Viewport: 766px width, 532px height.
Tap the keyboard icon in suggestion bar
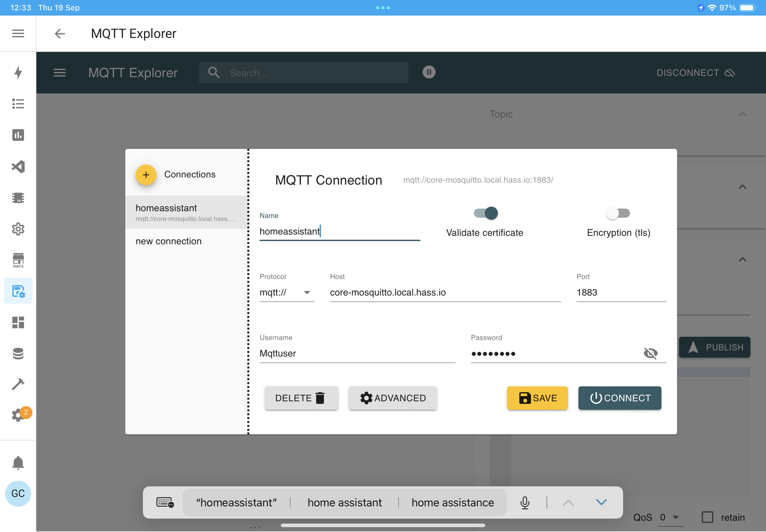click(165, 502)
